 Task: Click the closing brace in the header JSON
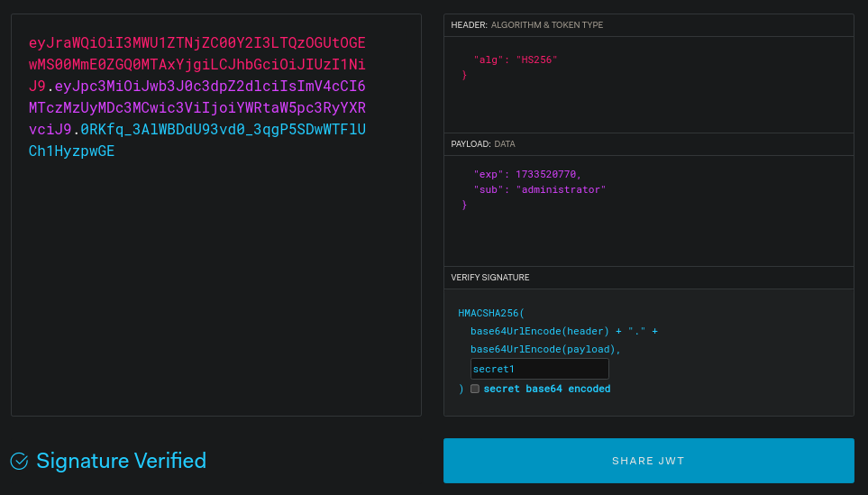pyautogui.click(x=464, y=76)
